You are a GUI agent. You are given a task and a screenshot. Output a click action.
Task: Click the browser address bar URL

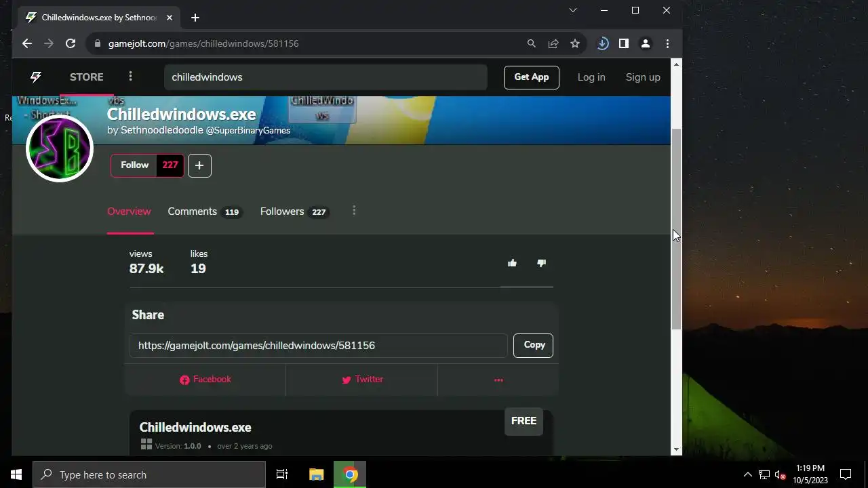pos(203,43)
